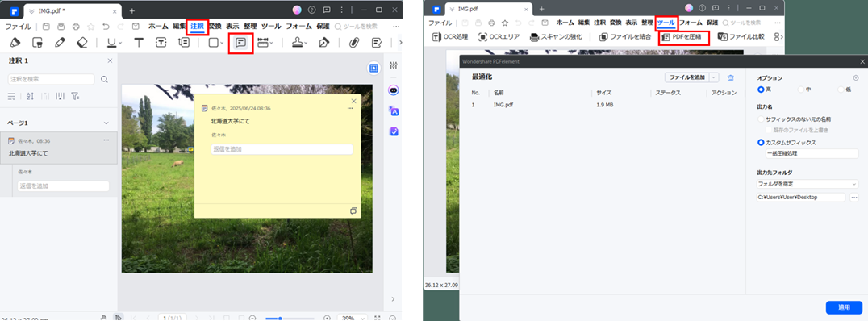Select the underline annotation tool
This screenshot has width=868, height=321.
pos(112,43)
